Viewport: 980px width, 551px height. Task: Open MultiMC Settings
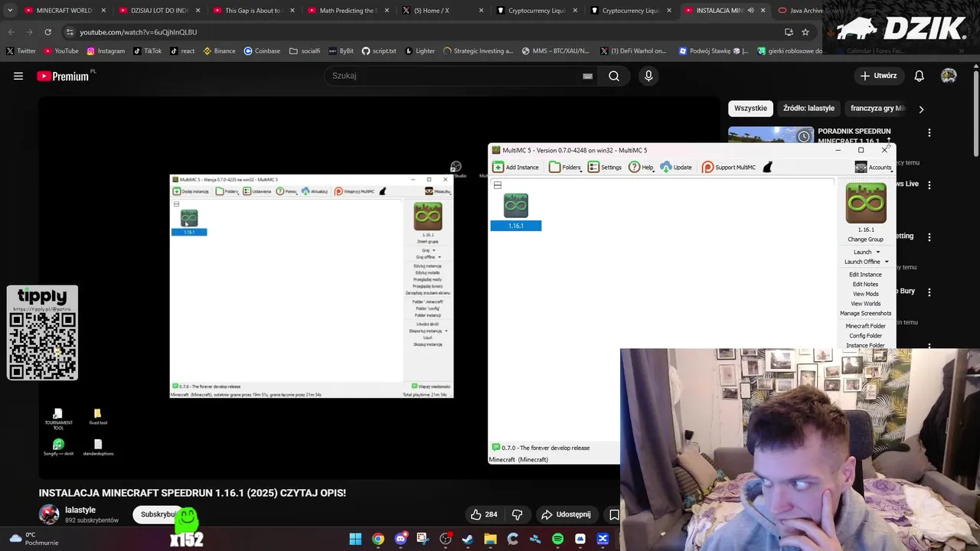pos(605,167)
